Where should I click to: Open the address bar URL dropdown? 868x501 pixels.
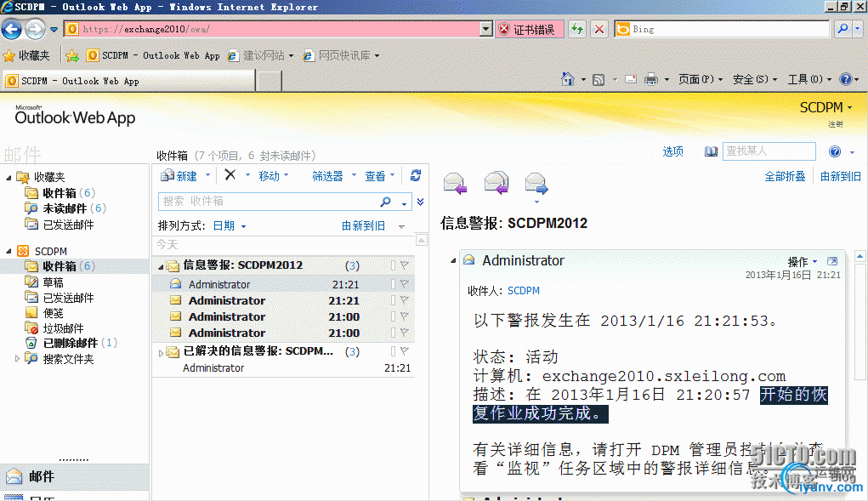point(486,29)
